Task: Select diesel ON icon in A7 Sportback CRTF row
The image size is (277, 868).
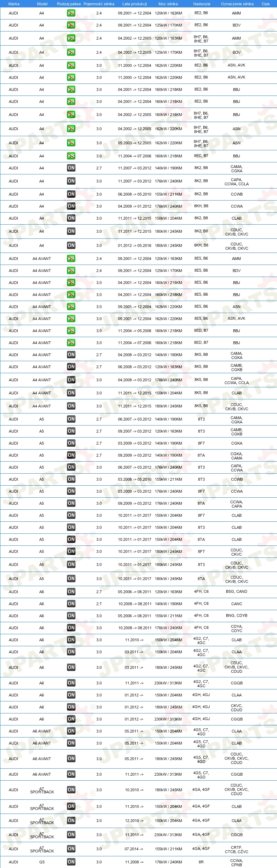Action: [71, 849]
